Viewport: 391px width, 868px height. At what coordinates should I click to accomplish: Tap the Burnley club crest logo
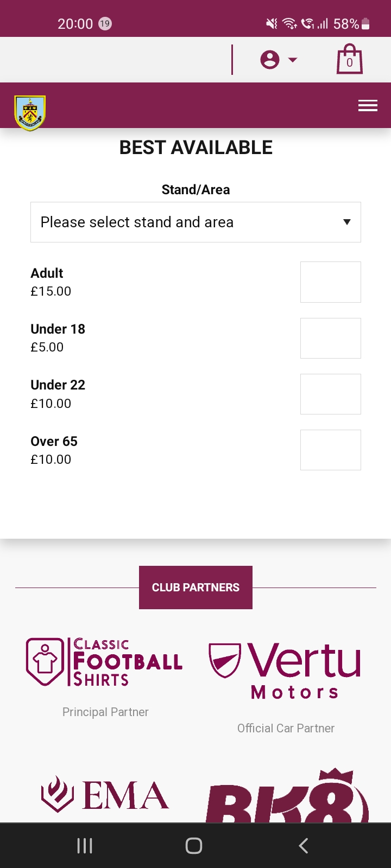(30, 113)
